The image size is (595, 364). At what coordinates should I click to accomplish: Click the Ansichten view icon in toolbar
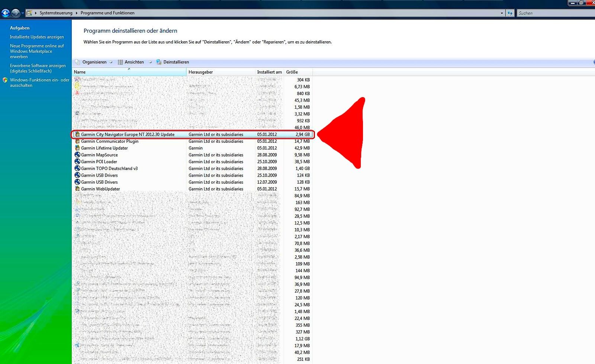pyautogui.click(x=120, y=62)
